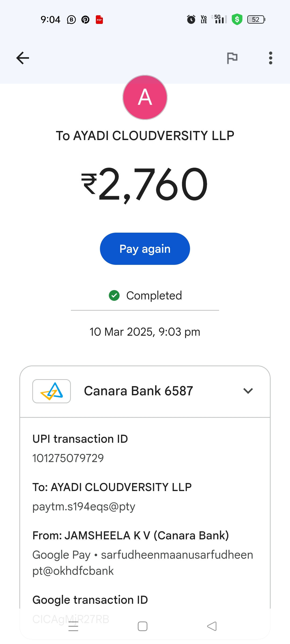This screenshot has height=644, width=290.
Task: Tap the red PDF notification icon
Action: 99,20
